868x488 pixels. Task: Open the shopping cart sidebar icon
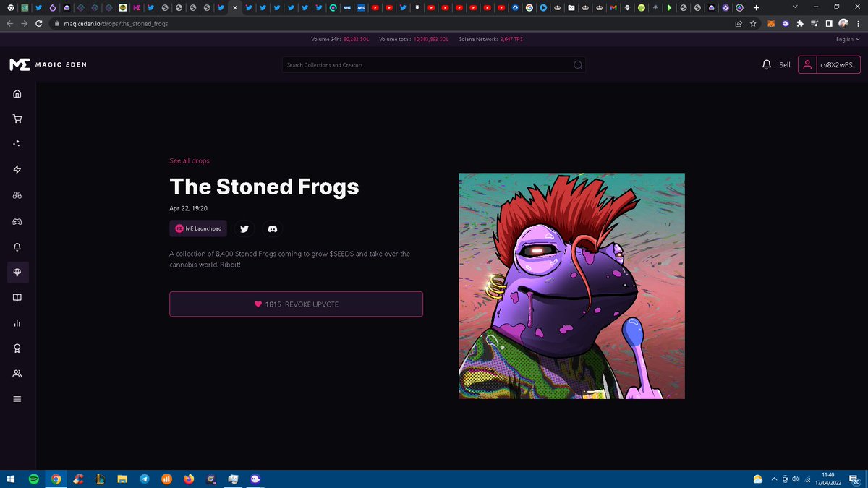17,119
